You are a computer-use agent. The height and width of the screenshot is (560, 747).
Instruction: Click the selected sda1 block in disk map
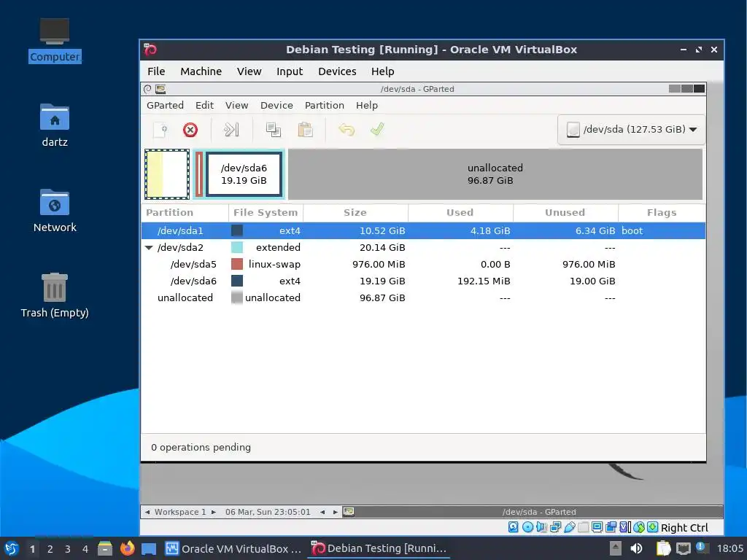coord(167,174)
